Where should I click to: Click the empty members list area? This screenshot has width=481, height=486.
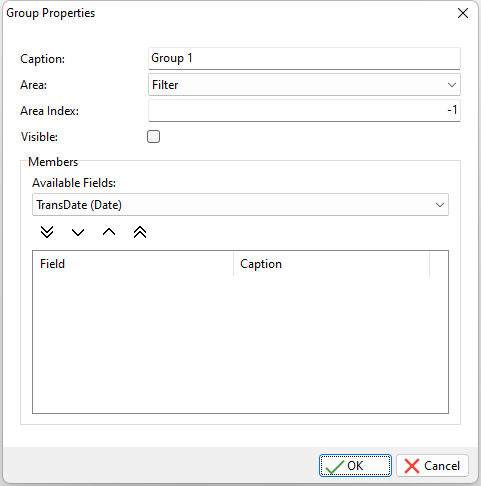pos(240,344)
